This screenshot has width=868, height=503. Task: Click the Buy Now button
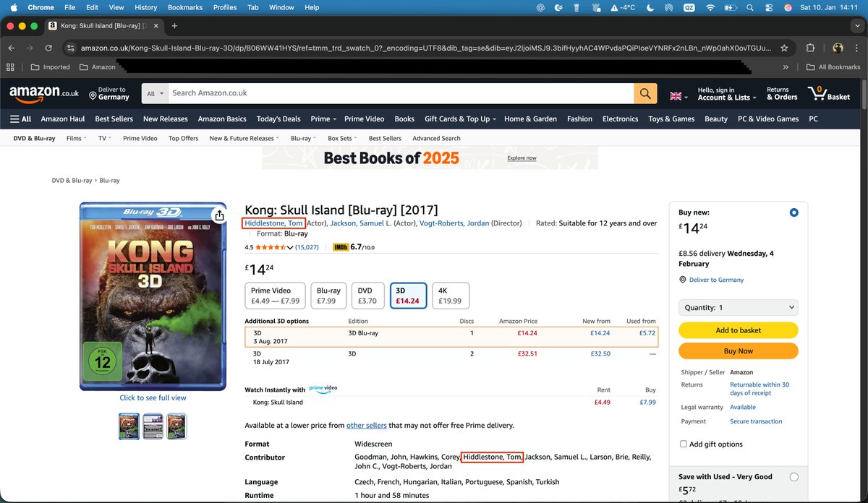pyautogui.click(x=739, y=351)
